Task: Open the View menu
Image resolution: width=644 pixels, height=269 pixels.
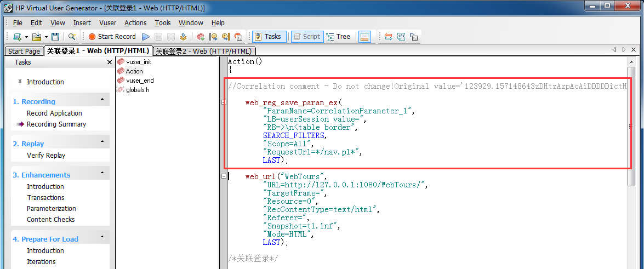Action: point(58,23)
